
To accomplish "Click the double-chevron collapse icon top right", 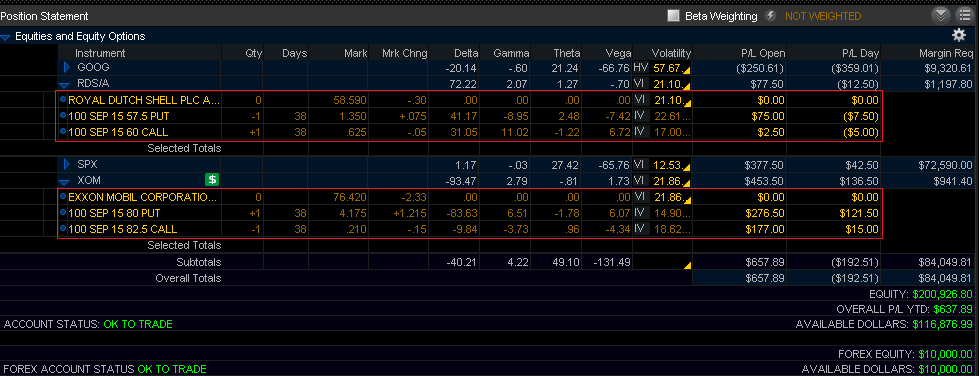I will 940,16.
